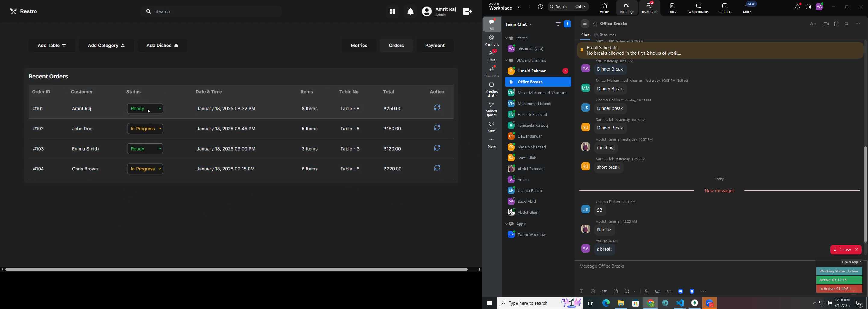Open Mentions in Zoom sidebar

pyautogui.click(x=492, y=40)
